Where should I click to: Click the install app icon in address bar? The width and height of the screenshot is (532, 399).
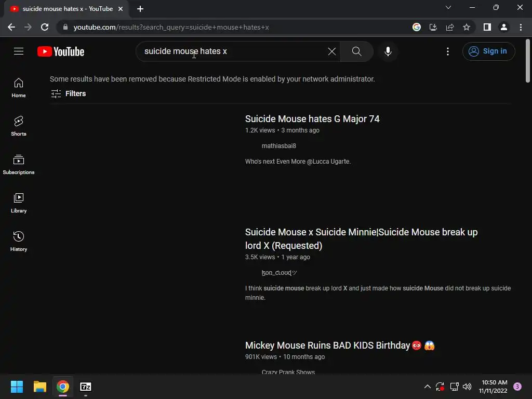point(433,27)
